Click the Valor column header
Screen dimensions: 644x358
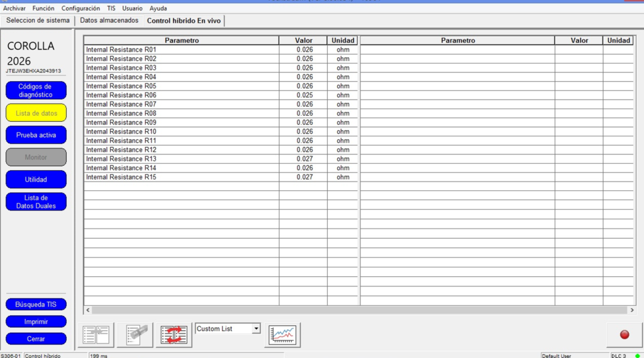tap(303, 40)
